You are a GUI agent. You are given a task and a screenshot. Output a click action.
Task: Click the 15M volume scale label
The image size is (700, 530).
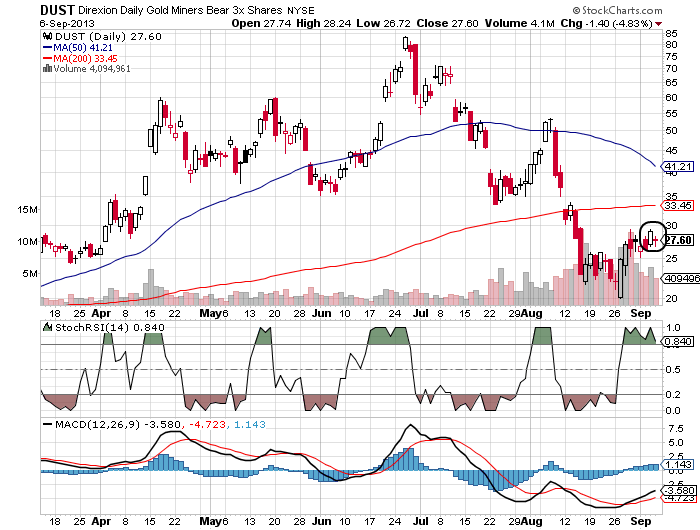tap(27, 209)
